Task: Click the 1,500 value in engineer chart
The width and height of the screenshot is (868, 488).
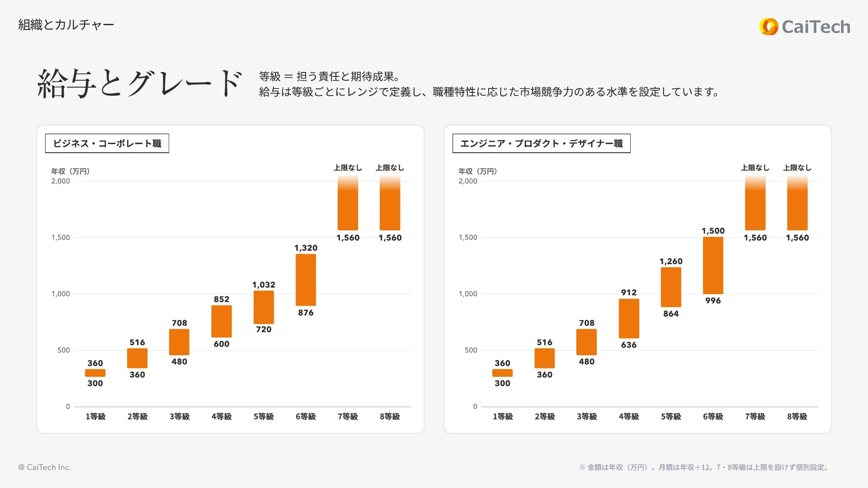Action: [713, 231]
